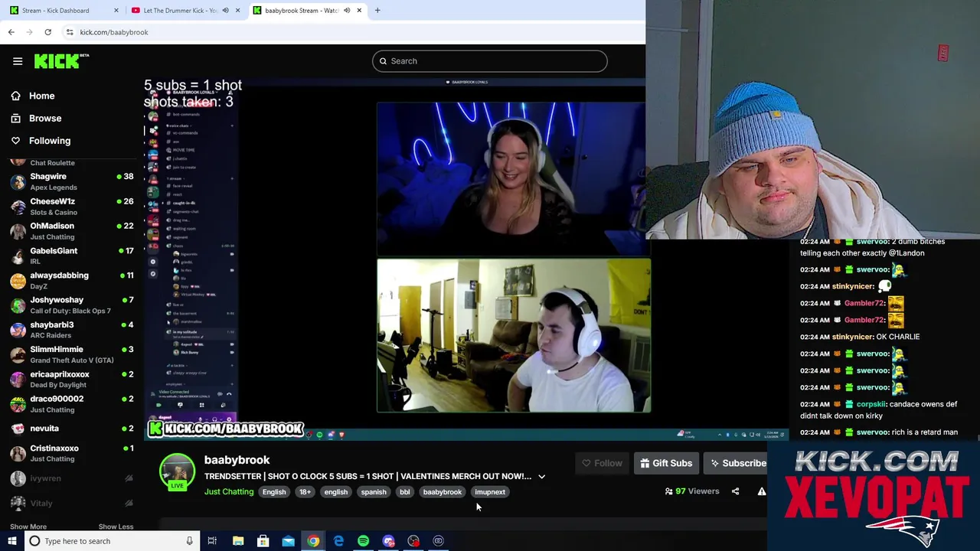
Task: Open baabybrook channel name link
Action: pos(237,460)
